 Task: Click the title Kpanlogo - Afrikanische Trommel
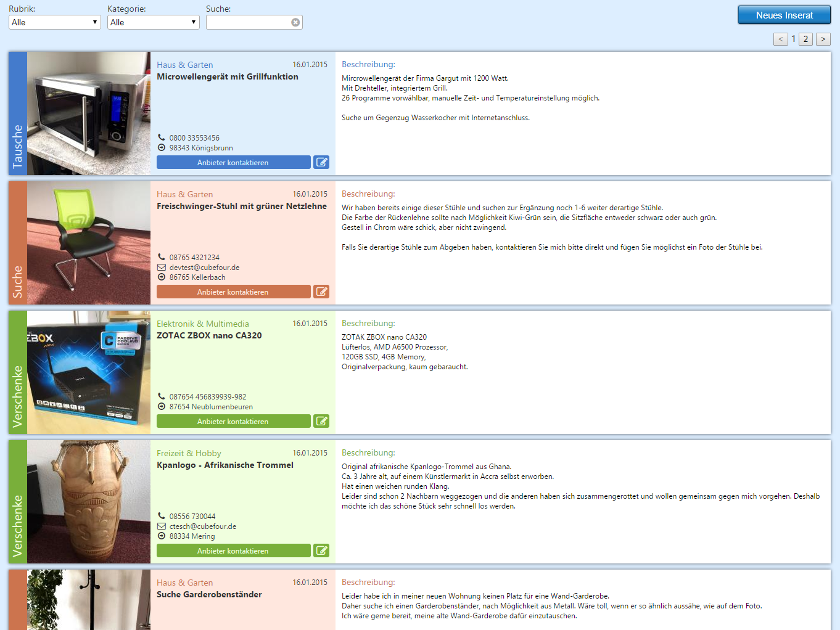pos(225,465)
